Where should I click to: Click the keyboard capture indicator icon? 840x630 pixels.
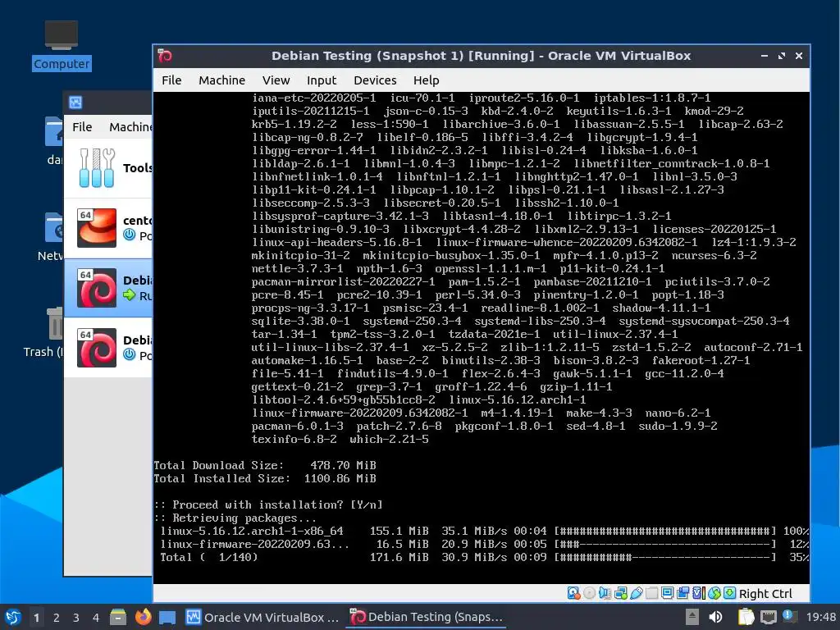coord(729,593)
